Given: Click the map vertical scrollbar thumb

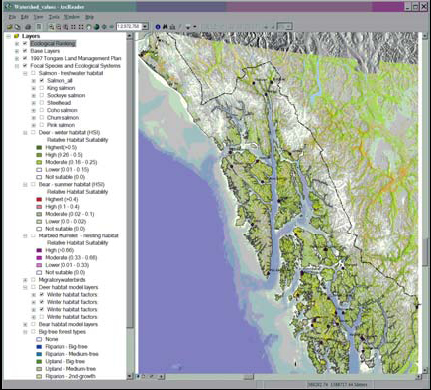Looking at the screenshot, I should tap(425, 252).
